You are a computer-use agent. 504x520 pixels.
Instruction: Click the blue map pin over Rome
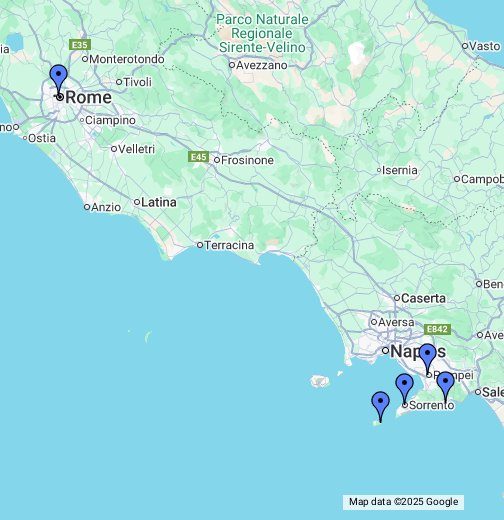pos(58,78)
